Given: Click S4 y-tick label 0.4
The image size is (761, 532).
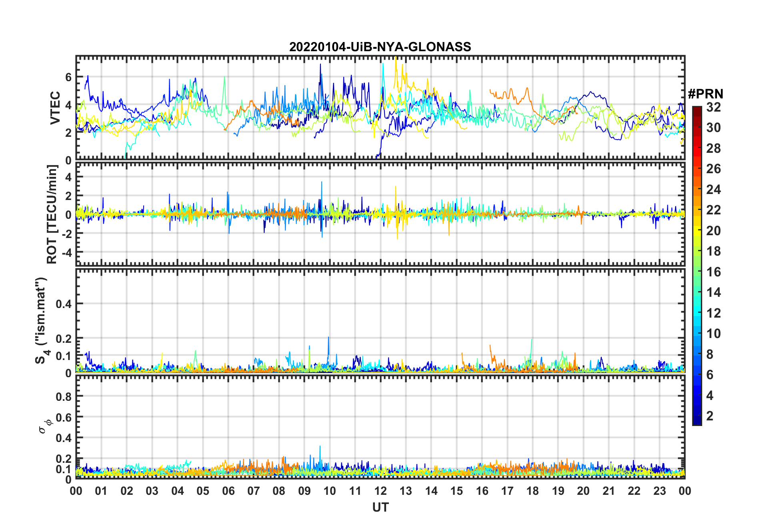Looking at the screenshot, I should 64,304.
